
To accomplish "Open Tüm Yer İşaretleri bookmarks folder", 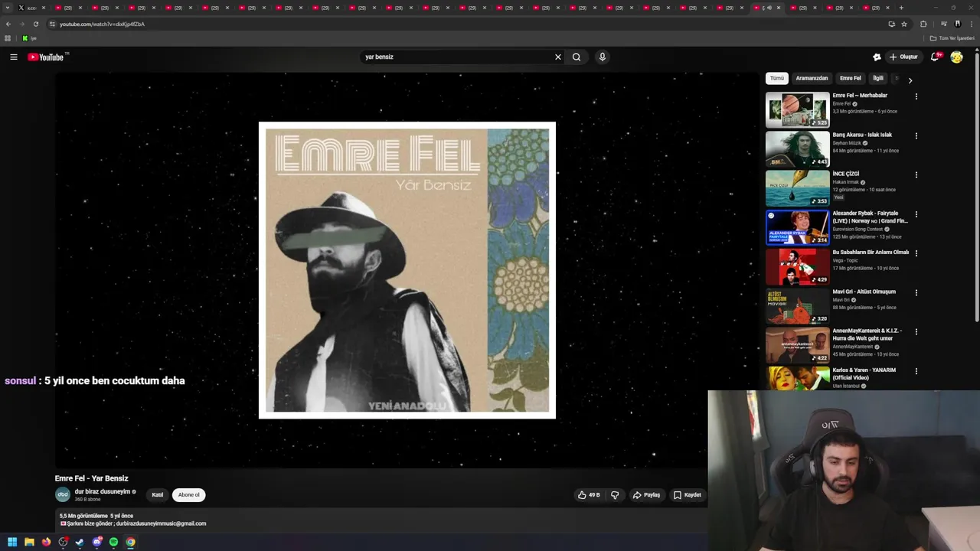I will point(952,38).
